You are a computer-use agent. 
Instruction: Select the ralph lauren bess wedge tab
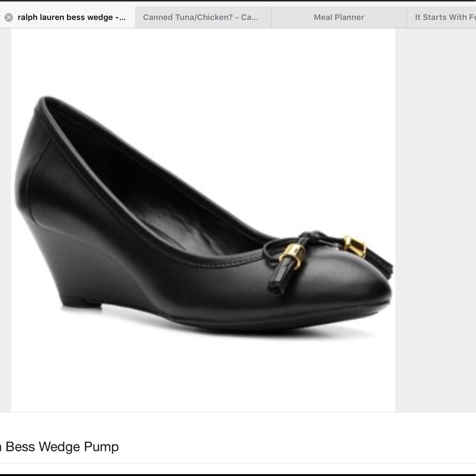pyautogui.click(x=68, y=17)
